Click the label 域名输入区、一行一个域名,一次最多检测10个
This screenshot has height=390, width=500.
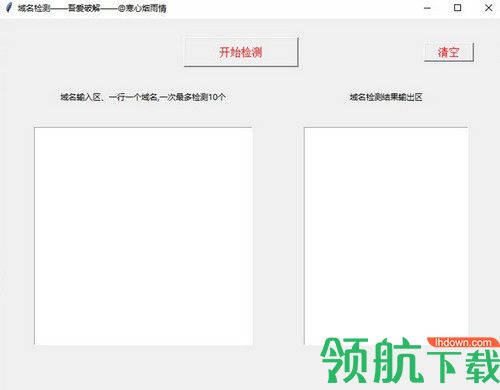pos(143,97)
